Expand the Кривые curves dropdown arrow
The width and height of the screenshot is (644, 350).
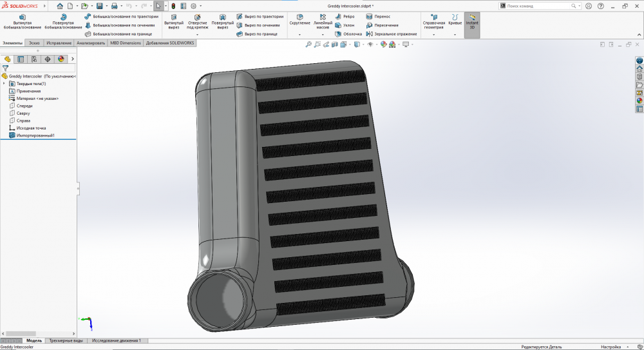(455, 34)
